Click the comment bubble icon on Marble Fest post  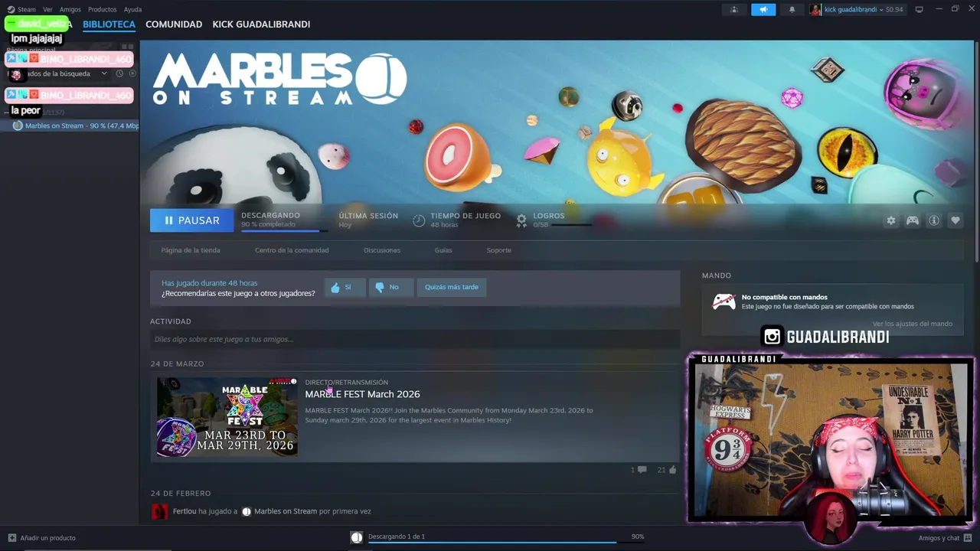(x=642, y=470)
